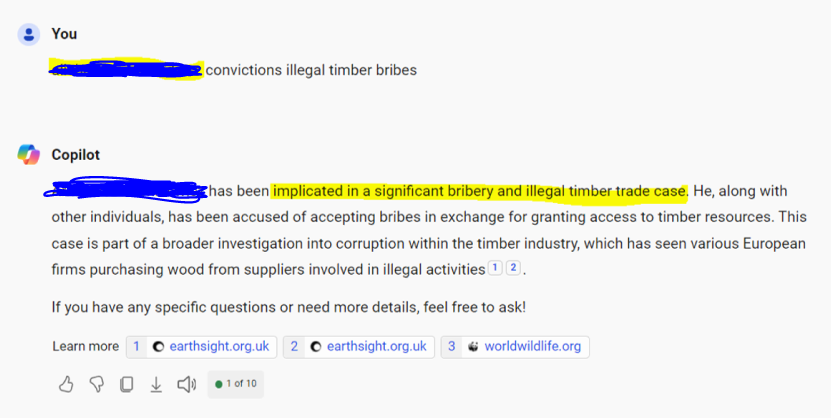Open first earthsight.org.uk source link

coord(201,347)
